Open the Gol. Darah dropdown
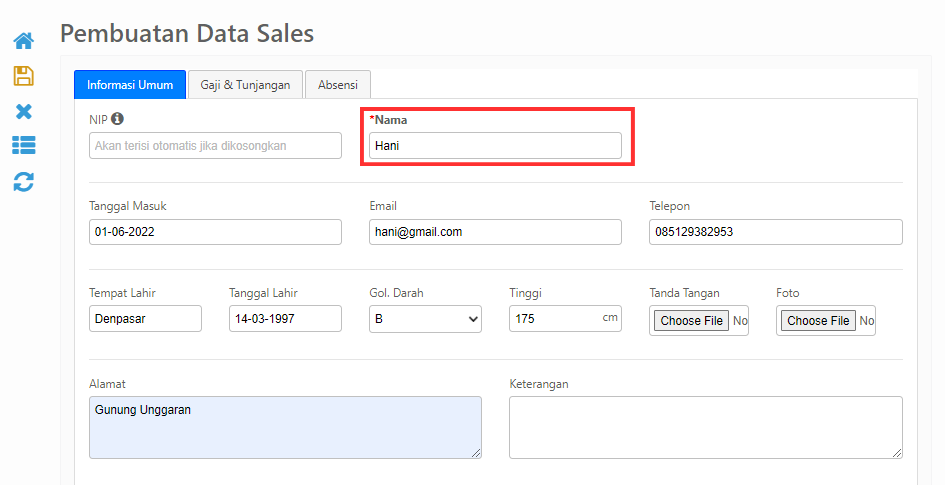The width and height of the screenshot is (945, 485). click(x=425, y=319)
